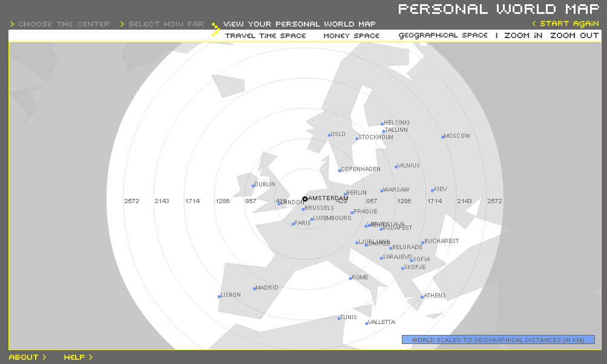Select the Helsinki city dot
The width and height of the screenshot is (607, 364).
382,124
